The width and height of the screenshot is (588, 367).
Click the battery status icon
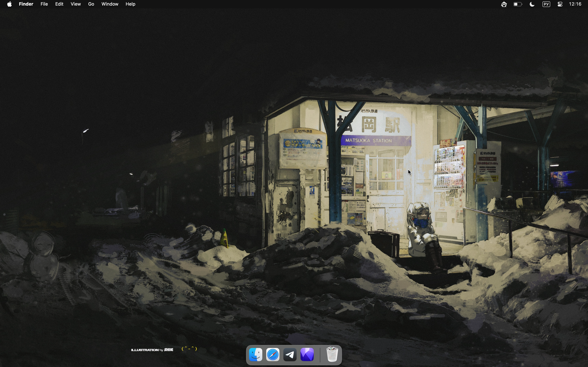point(518,4)
